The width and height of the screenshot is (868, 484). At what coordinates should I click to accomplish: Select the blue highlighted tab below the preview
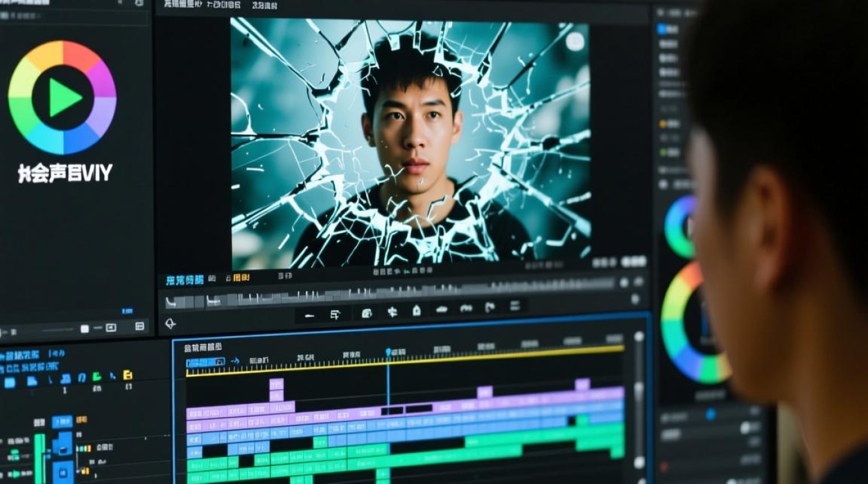185,279
